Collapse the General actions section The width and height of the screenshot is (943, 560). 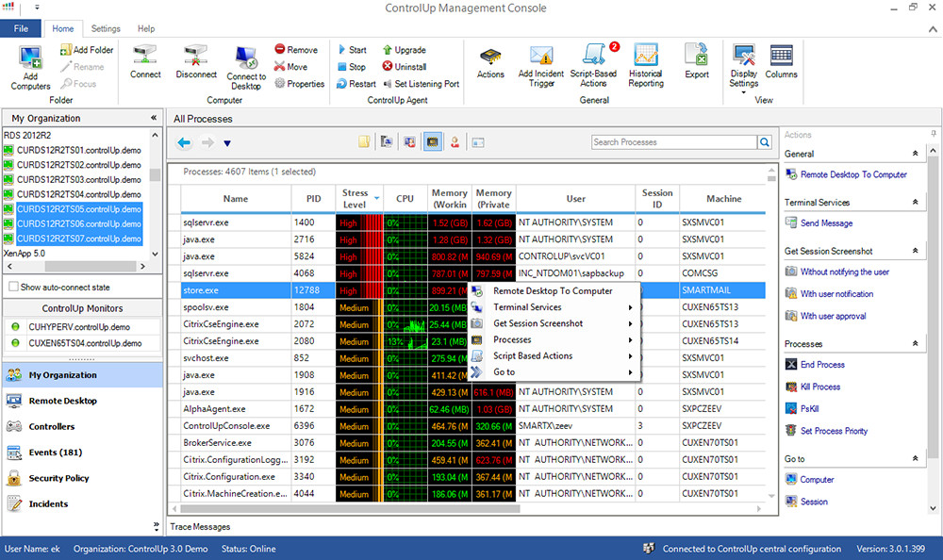[915, 154]
